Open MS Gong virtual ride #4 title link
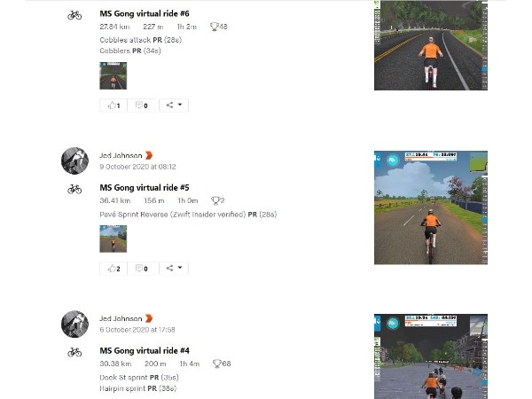Screen dimensions: 532x399 [145, 350]
